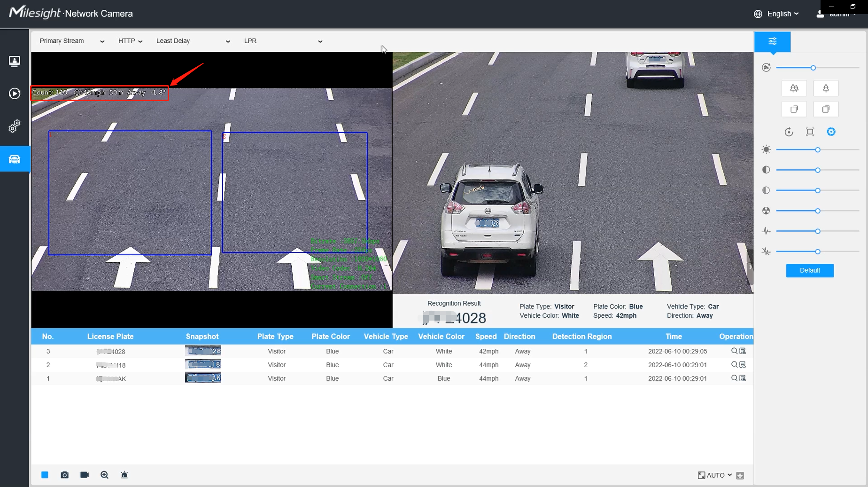868x487 pixels.
Task: Click the Default button
Action: 810,270
